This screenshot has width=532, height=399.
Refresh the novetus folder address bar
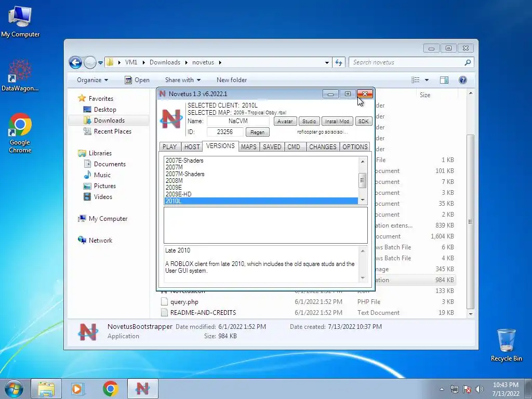click(339, 62)
